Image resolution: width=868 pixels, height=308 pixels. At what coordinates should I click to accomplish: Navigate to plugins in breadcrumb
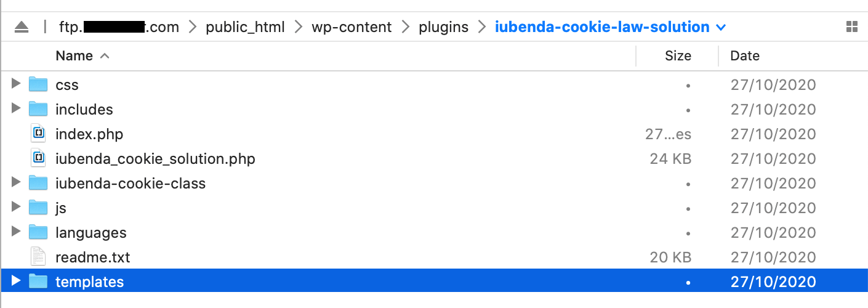[x=443, y=27]
